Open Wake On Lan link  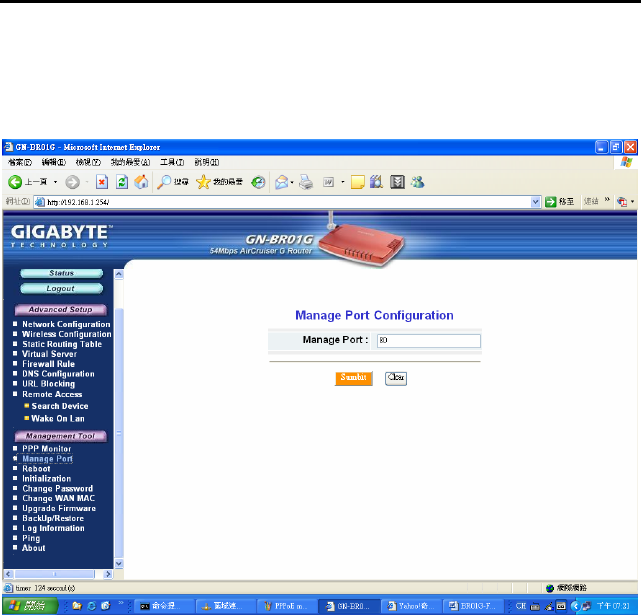[58, 419]
